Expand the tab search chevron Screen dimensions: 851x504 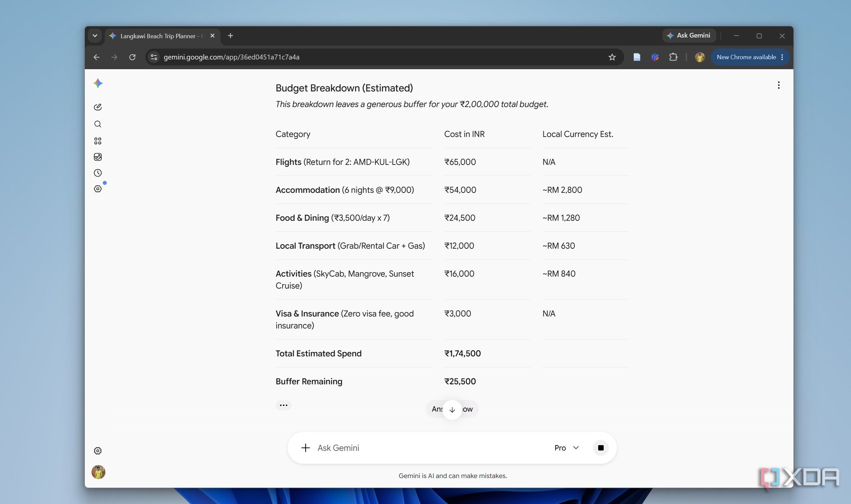(95, 36)
